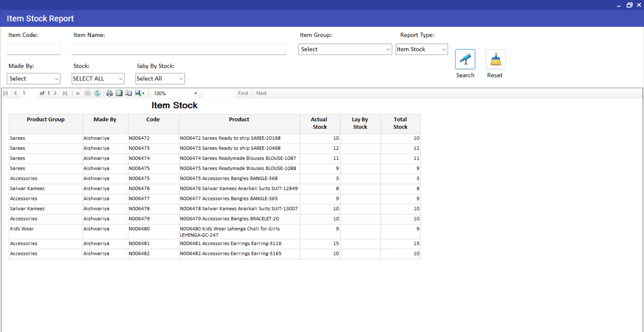
Task: Click the Next link in toolbar
Action: point(261,93)
